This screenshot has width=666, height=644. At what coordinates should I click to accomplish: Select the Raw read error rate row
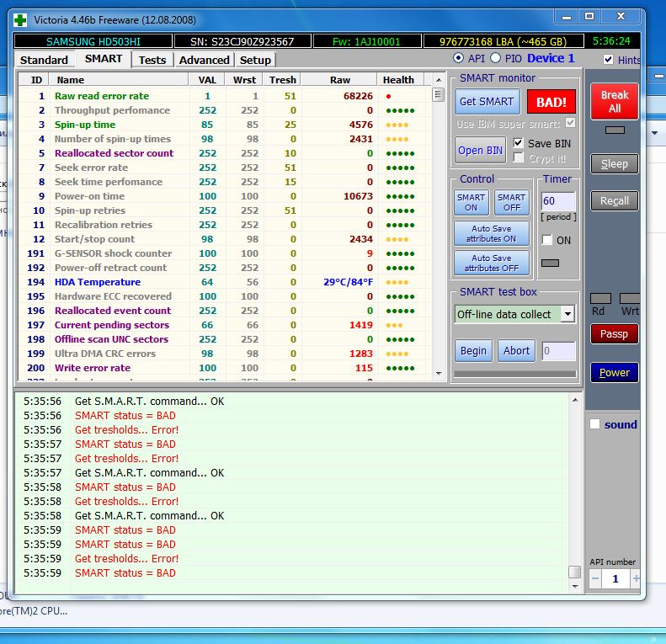101,96
